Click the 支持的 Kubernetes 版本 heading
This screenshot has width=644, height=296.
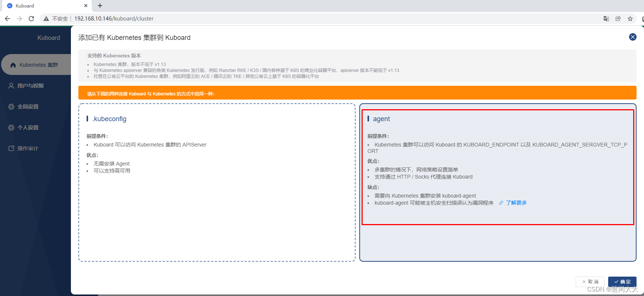point(114,56)
